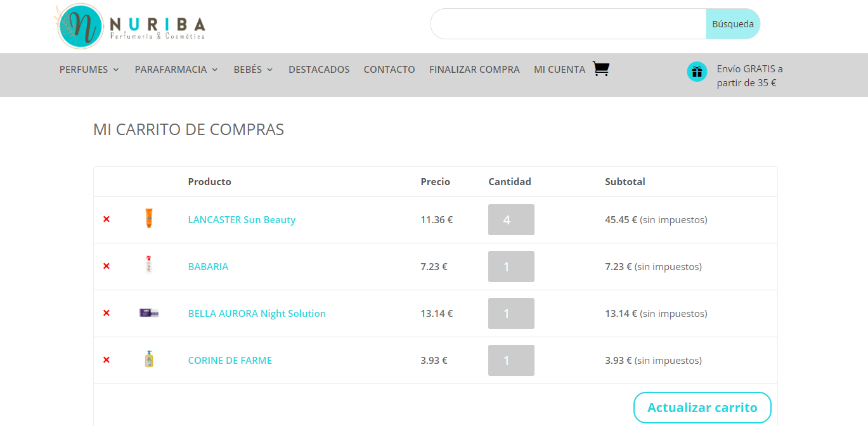The width and height of the screenshot is (868, 426).
Task: Remove BABARIA from the cart
Action: coord(107,266)
